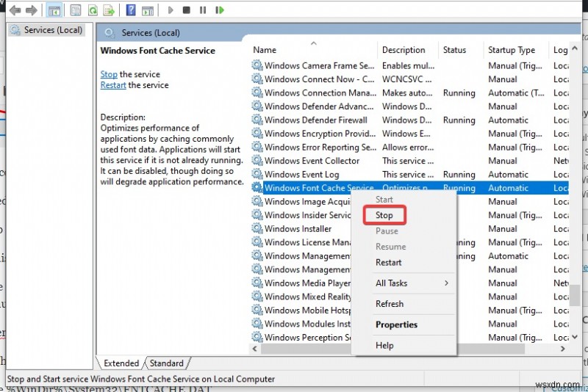Click the Start Service play icon
The image size is (588, 392).
[171, 10]
